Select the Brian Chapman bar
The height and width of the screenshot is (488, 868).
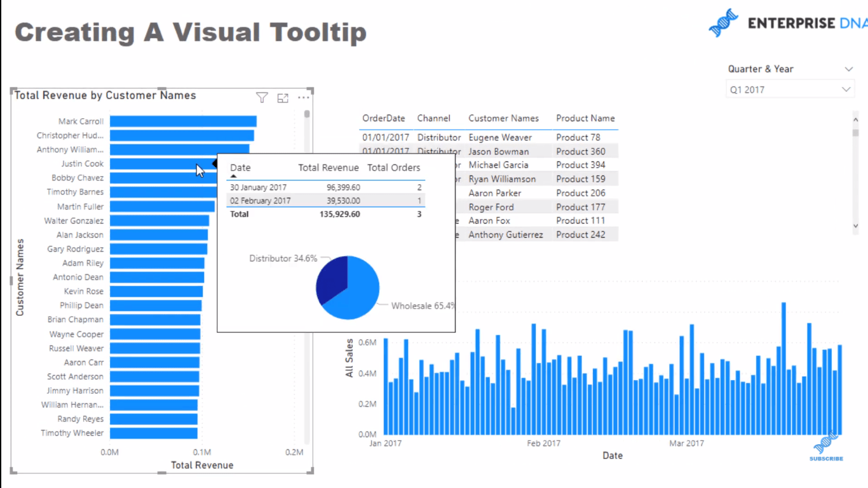point(155,320)
